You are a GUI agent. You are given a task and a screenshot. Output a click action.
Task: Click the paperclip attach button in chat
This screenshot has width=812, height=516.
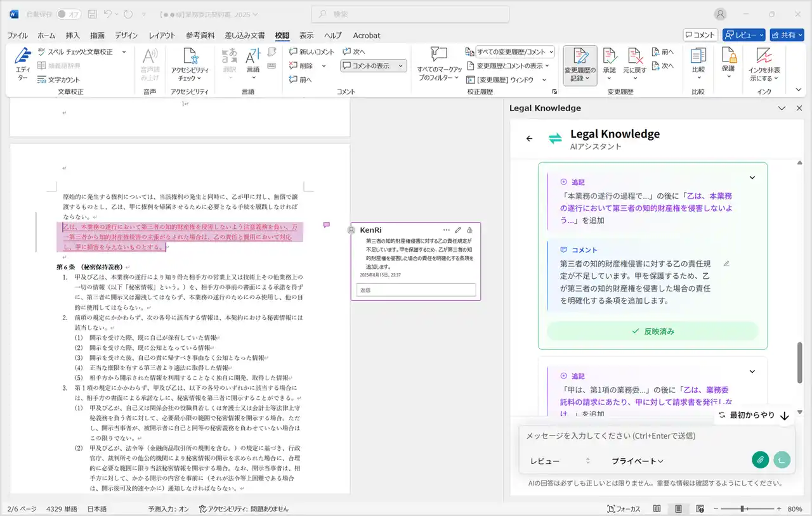pos(760,460)
